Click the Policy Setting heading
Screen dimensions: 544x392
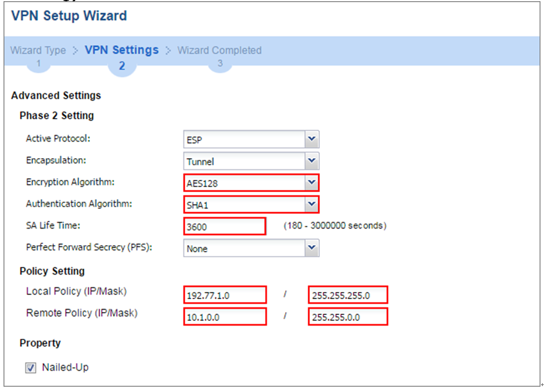point(52,271)
